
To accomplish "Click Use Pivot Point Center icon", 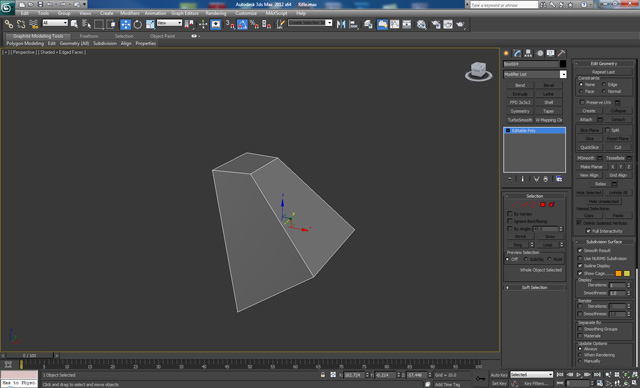I will 189,24.
